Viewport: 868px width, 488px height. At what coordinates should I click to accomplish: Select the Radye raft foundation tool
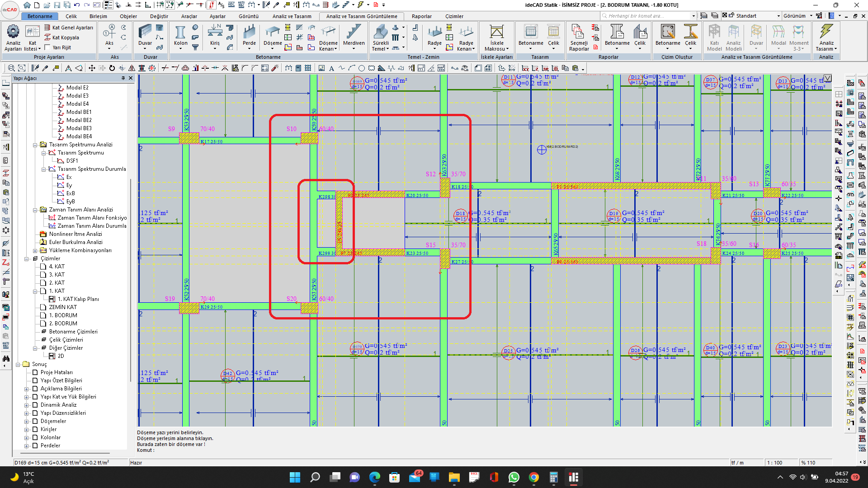click(434, 36)
